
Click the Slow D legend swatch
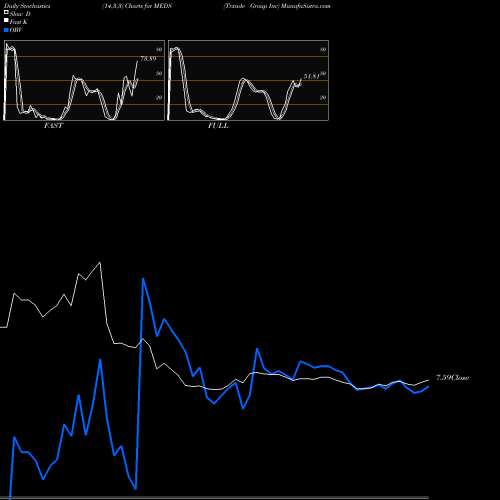click(x=6, y=12)
